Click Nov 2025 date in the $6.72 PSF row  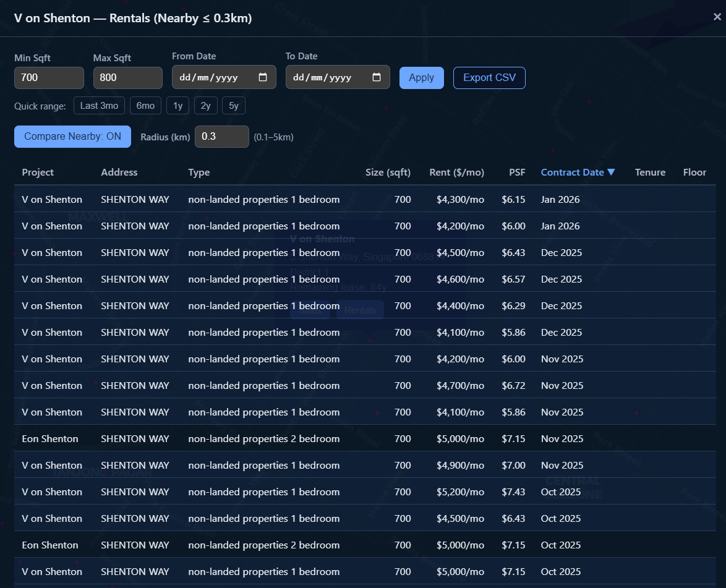tap(562, 386)
